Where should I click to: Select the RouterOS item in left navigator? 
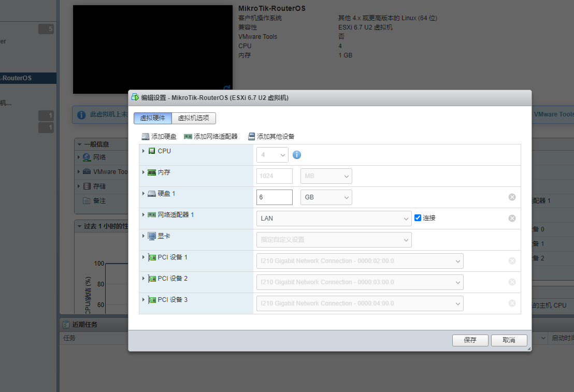click(x=28, y=78)
